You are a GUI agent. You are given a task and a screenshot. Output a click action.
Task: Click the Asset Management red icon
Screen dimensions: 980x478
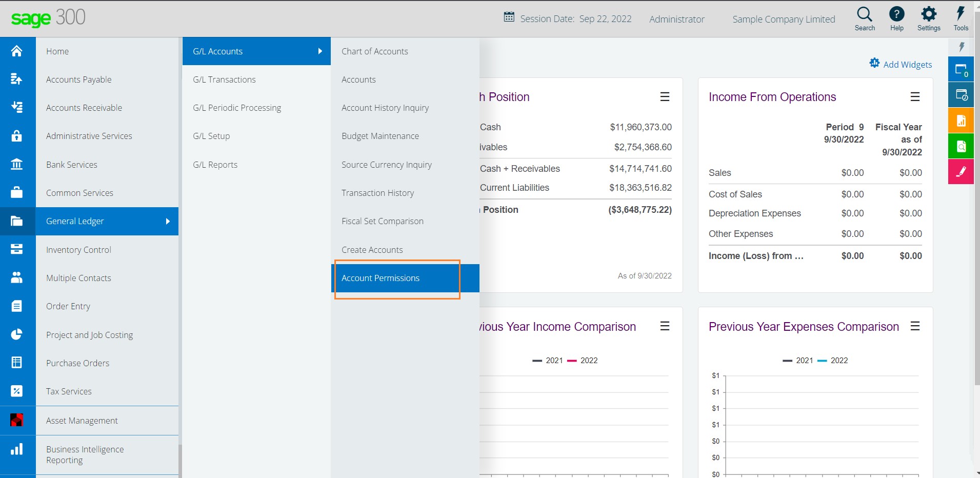point(16,420)
